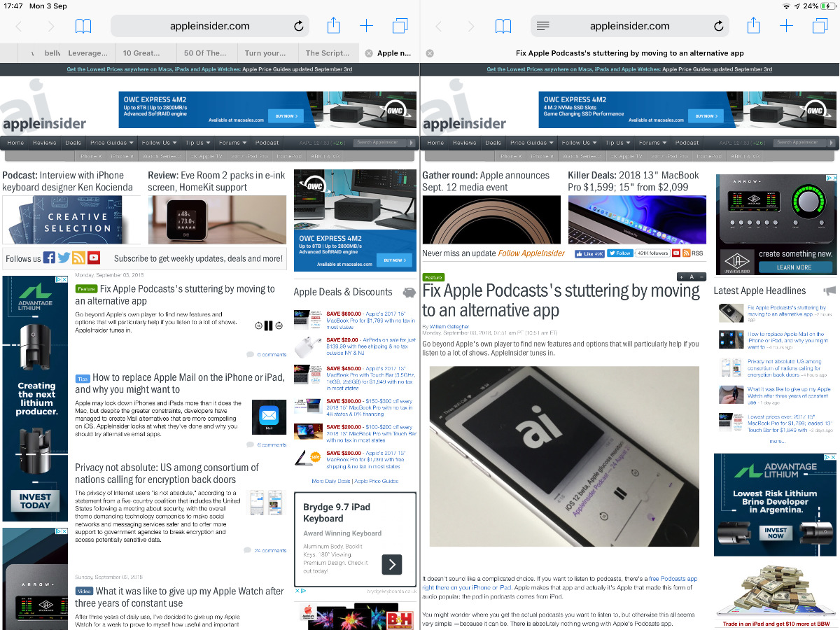Toggle Reader view icon in right address bar
The image size is (840, 630).
tap(542, 27)
